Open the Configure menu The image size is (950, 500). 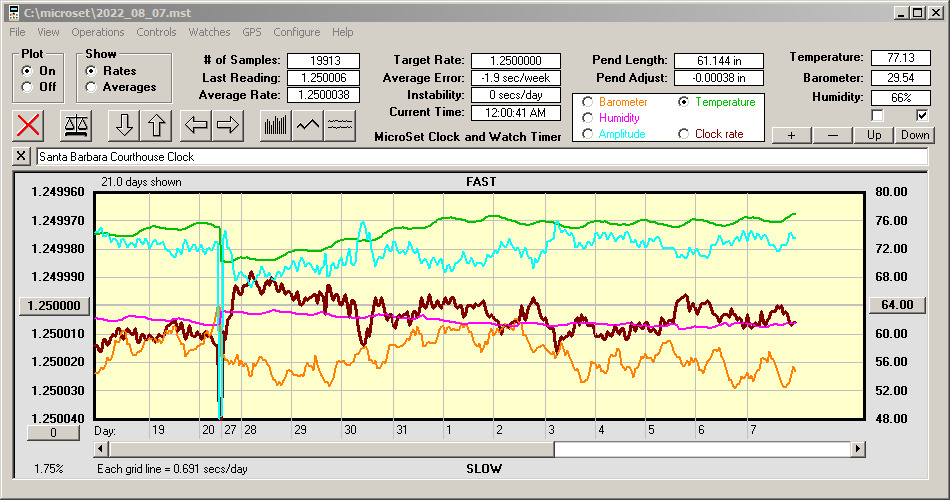click(297, 32)
